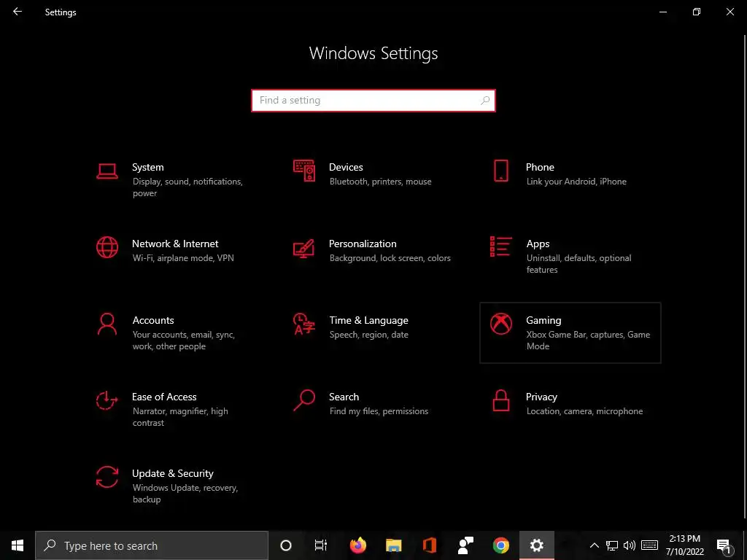This screenshot has width=747, height=560.
Task: Open the Devices settings title
Action: click(x=346, y=167)
